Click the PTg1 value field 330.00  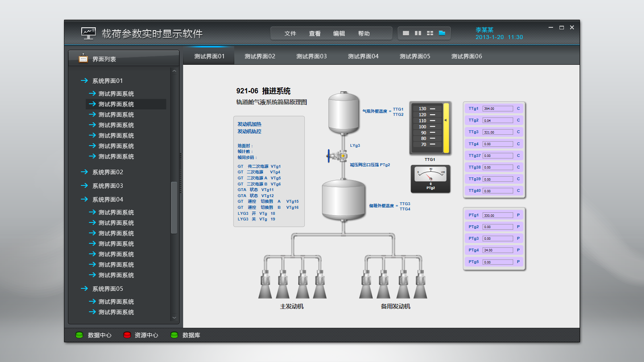[x=498, y=215]
